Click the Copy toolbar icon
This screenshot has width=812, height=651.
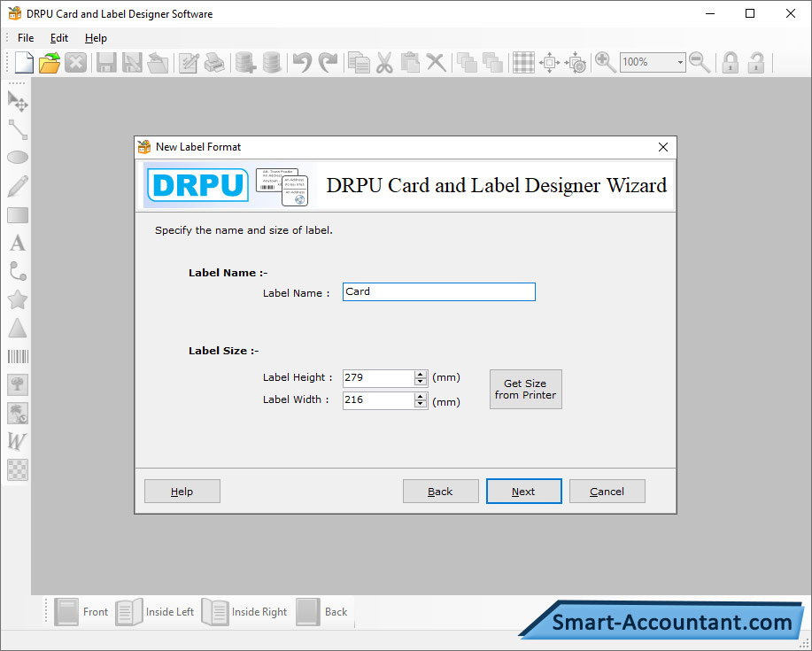click(x=359, y=63)
